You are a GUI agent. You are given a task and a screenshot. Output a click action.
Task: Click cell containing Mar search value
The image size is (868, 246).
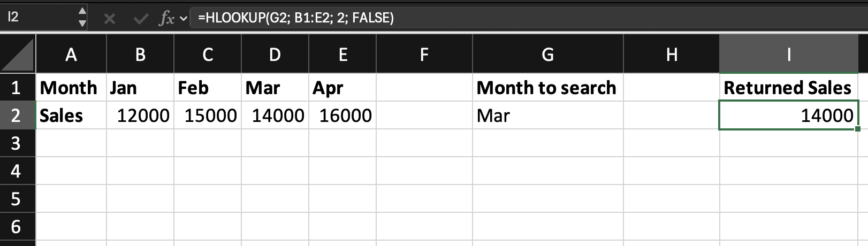(x=547, y=116)
